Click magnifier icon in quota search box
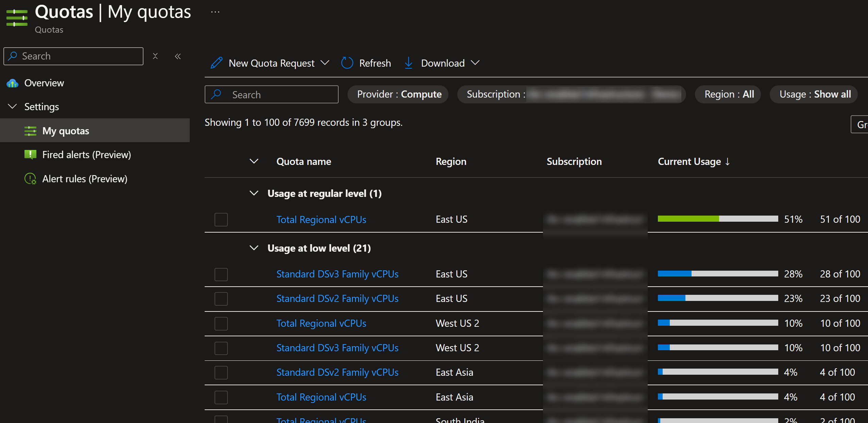The image size is (868, 423). 216,94
